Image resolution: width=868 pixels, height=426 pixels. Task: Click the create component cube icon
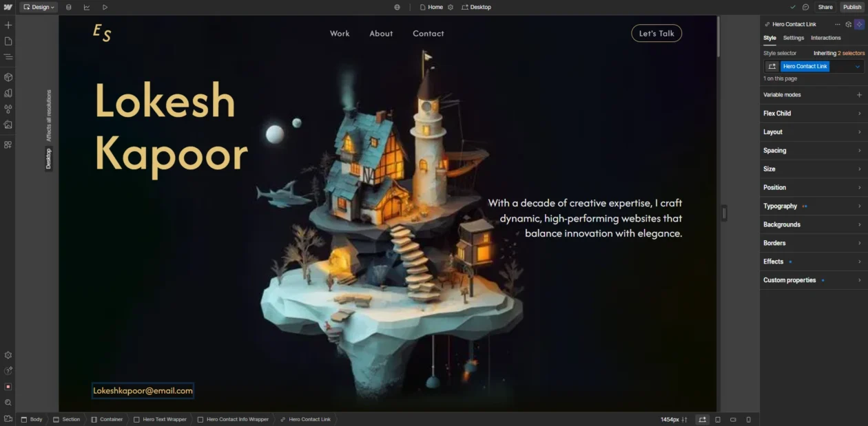(x=849, y=24)
